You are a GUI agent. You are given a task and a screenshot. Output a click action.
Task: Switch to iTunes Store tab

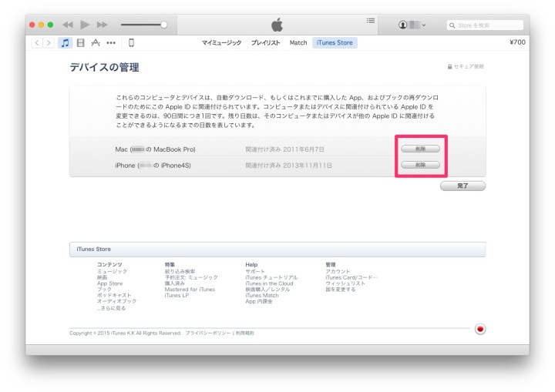(335, 42)
